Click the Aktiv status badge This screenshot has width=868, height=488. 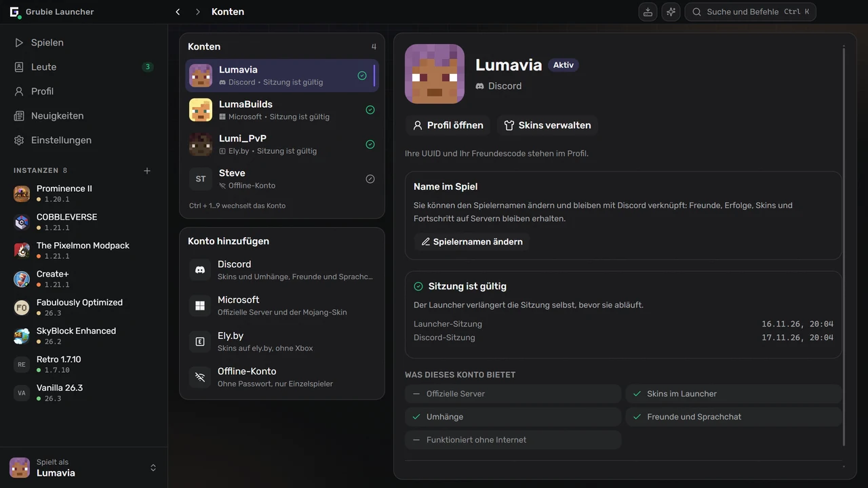(564, 65)
